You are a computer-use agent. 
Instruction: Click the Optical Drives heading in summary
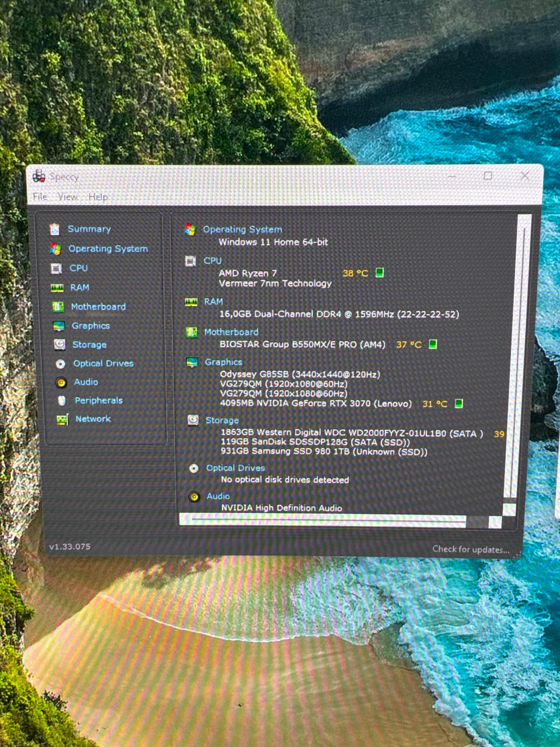[236, 468]
